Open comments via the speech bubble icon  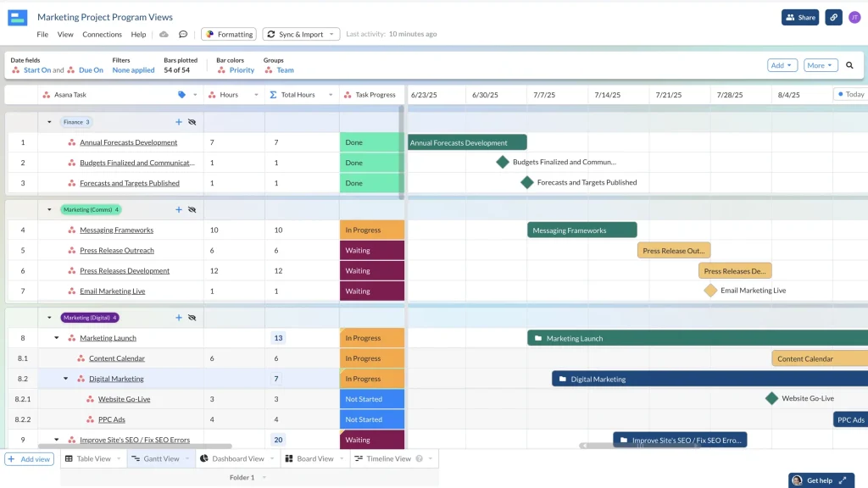[182, 33]
